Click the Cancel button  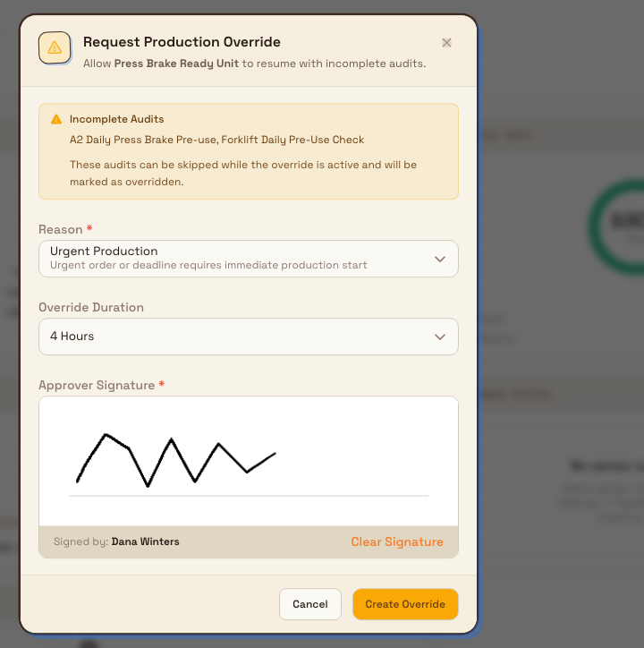[x=309, y=604]
